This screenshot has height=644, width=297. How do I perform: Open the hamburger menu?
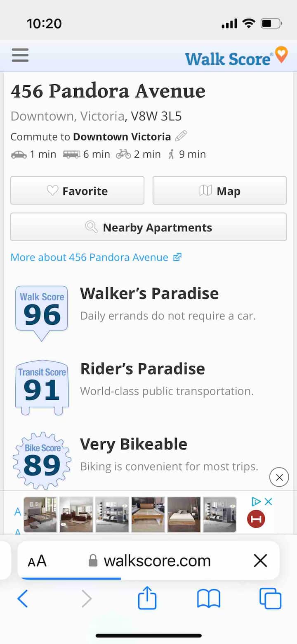(20, 55)
